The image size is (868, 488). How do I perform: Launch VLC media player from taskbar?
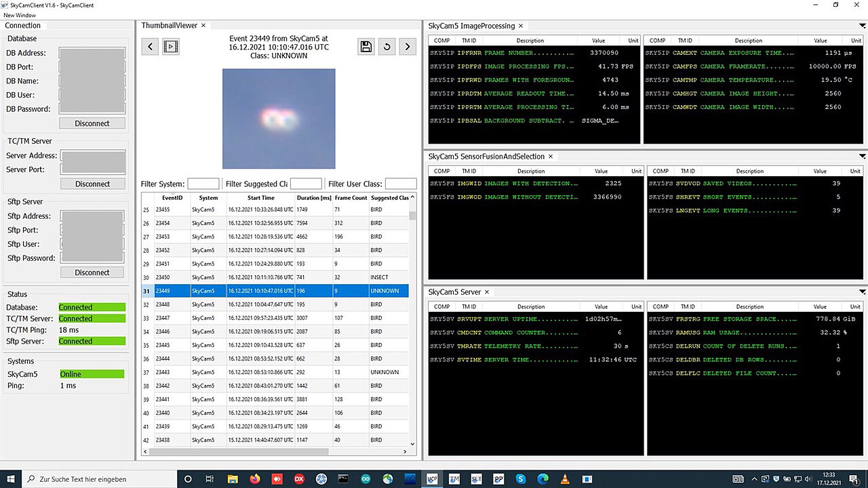[565, 479]
